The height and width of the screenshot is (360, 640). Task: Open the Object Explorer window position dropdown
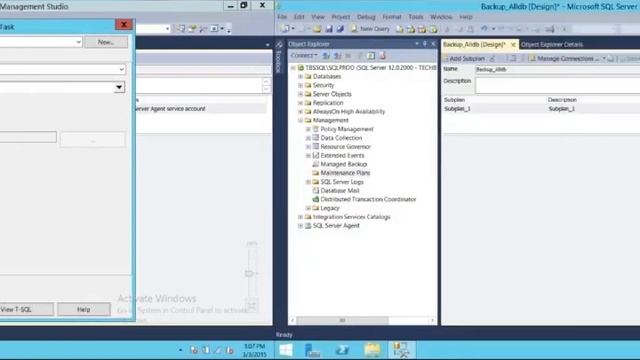(x=417, y=44)
